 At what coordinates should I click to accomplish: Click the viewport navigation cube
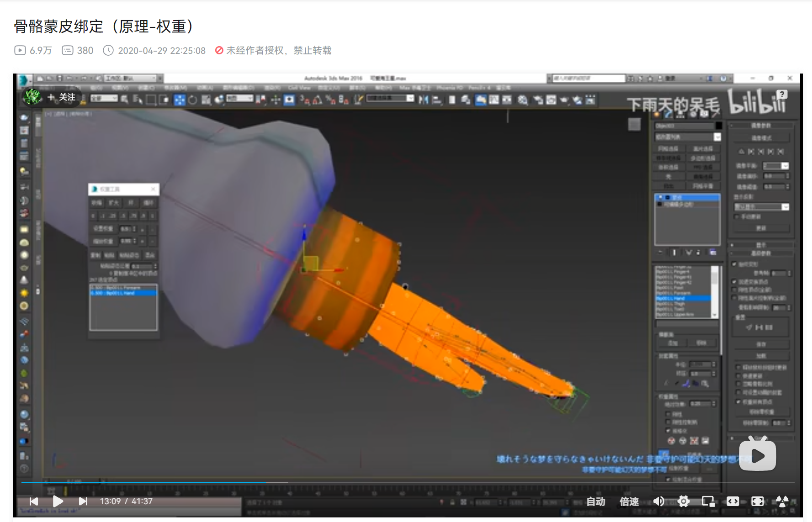(x=634, y=124)
